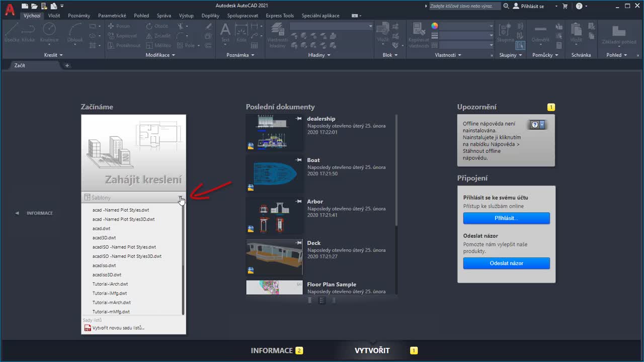Toggle the pin for the Deck drawing
Image resolution: width=644 pixels, height=362 pixels.
click(298, 243)
